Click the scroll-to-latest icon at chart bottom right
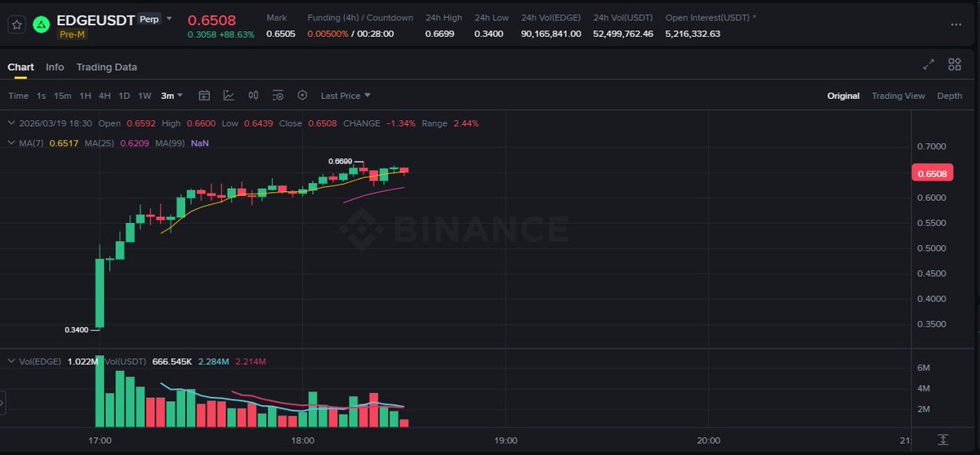The image size is (980, 455). pyautogui.click(x=943, y=439)
